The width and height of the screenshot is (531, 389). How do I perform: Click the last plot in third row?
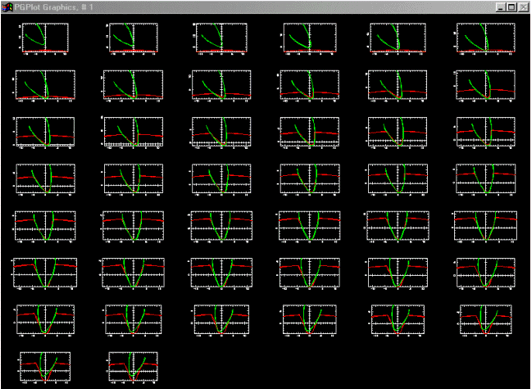point(486,132)
